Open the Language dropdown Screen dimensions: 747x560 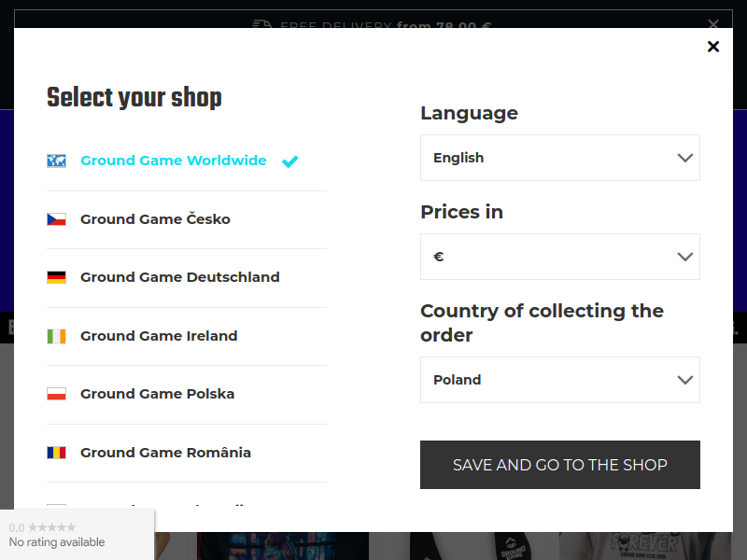click(559, 158)
